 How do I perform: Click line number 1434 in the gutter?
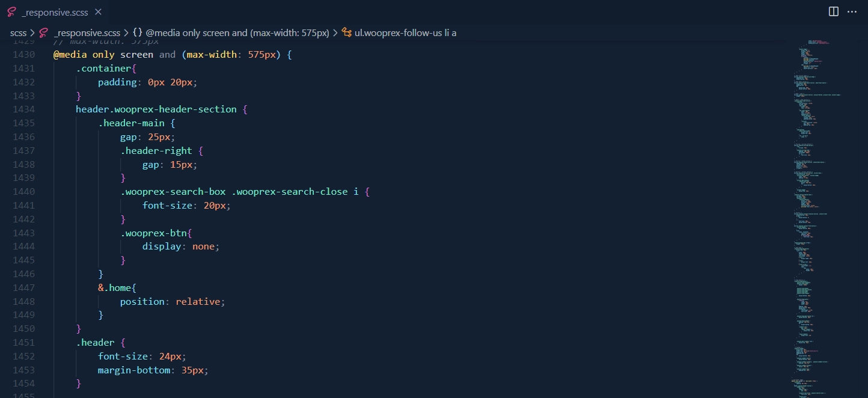coord(23,109)
